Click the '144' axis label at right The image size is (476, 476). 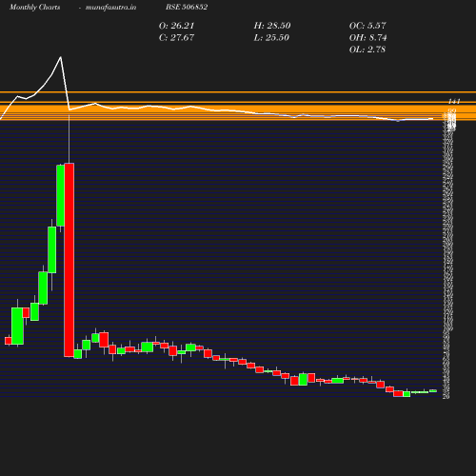pyautogui.click(x=454, y=102)
